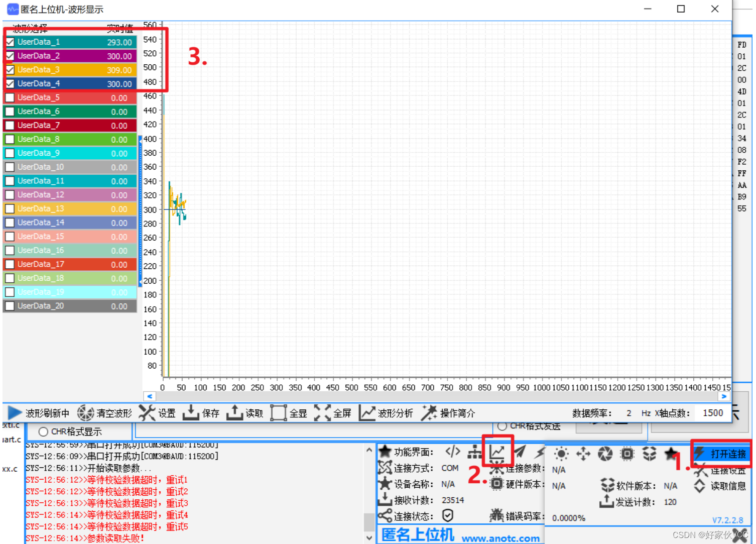Enable UserData_9 waveform checkbox
The height and width of the screenshot is (544, 756).
point(10,153)
